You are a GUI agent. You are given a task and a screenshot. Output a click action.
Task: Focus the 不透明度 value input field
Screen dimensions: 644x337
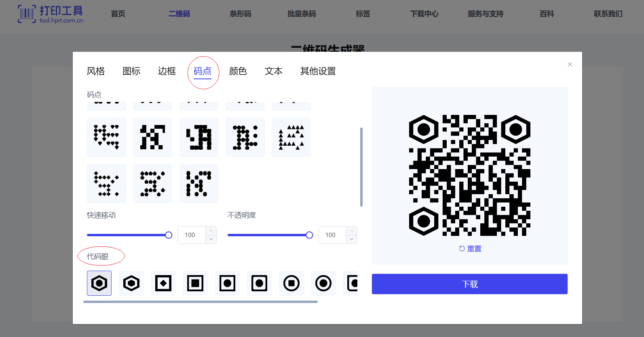[x=332, y=235]
